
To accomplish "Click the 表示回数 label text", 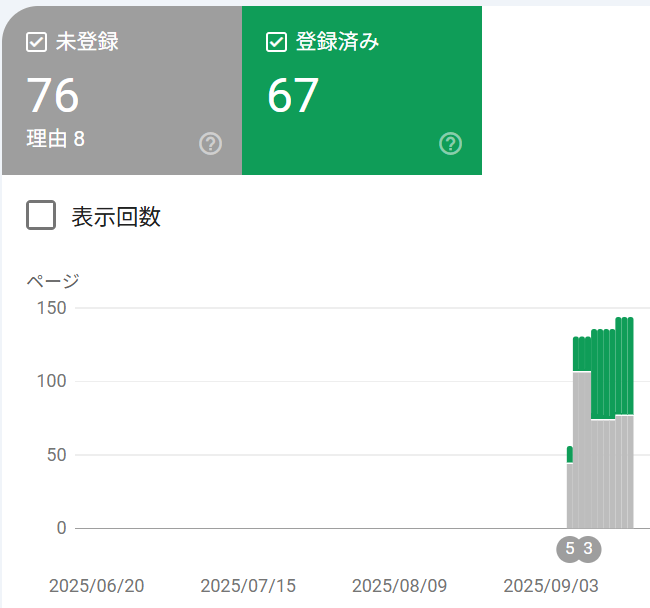I will (116, 216).
